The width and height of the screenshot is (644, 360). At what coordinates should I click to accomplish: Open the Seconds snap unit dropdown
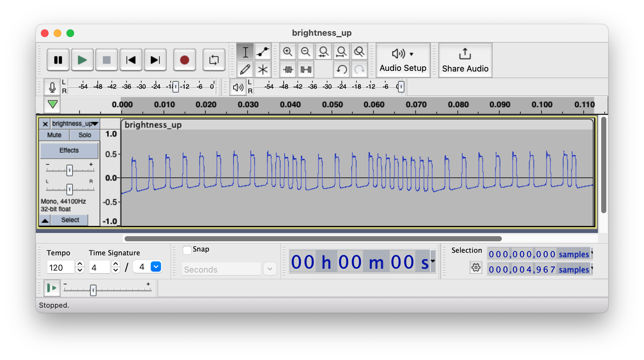270,269
